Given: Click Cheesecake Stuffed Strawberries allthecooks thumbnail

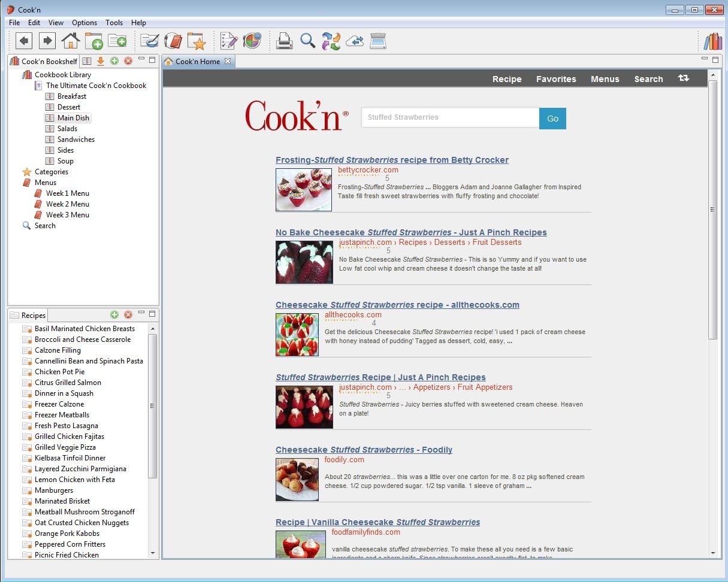Looking at the screenshot, I should coord(297,335).
